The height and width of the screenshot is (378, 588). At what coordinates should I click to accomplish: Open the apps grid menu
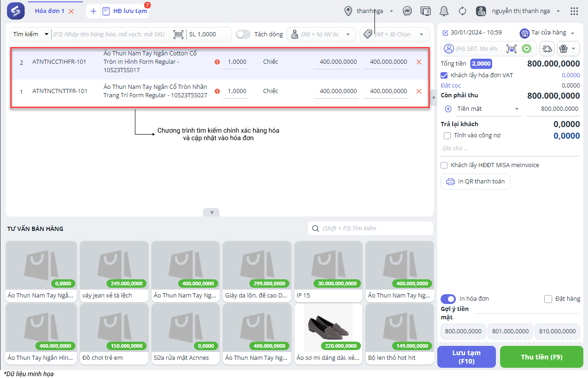click(575, 11)
